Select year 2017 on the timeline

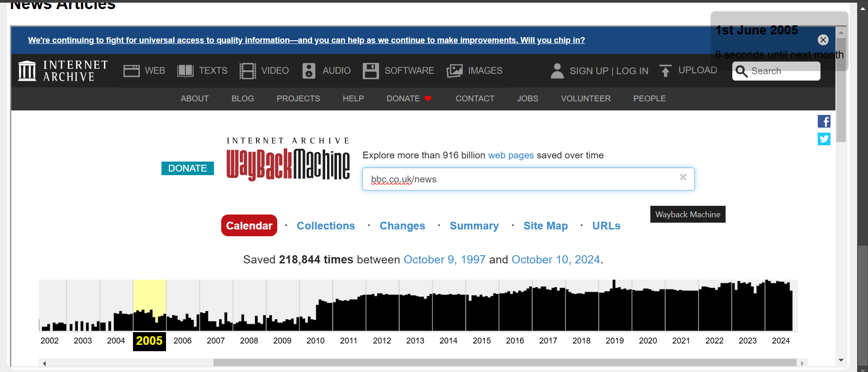click(548, 341)
